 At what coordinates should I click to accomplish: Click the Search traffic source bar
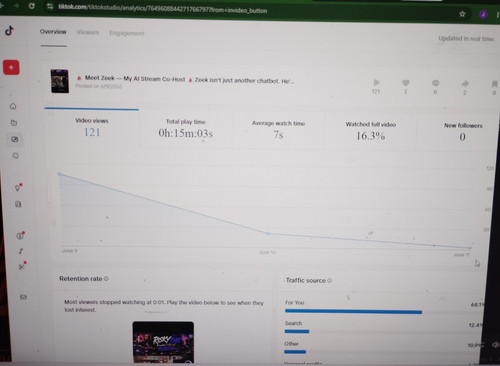click(x=297, y=331)
